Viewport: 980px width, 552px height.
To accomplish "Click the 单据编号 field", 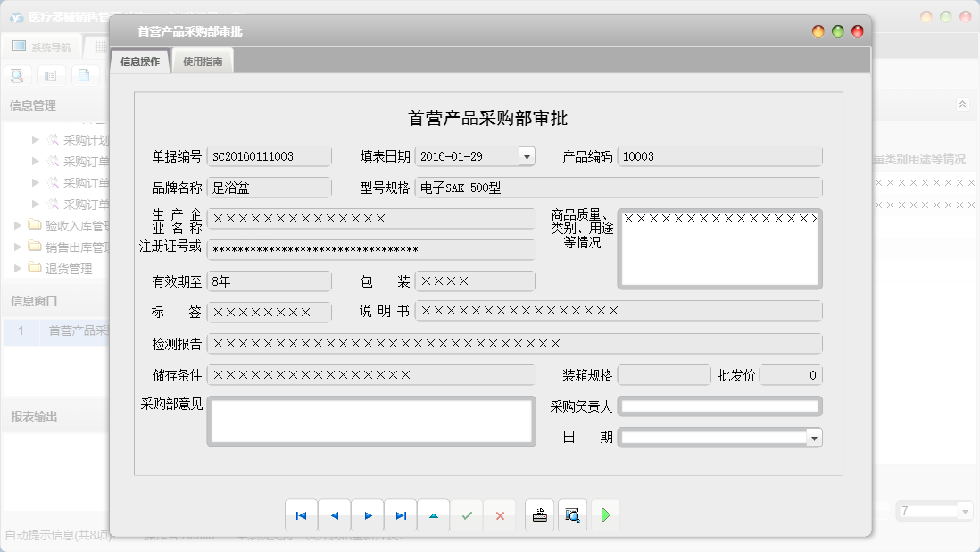I will tap(269, 156).
